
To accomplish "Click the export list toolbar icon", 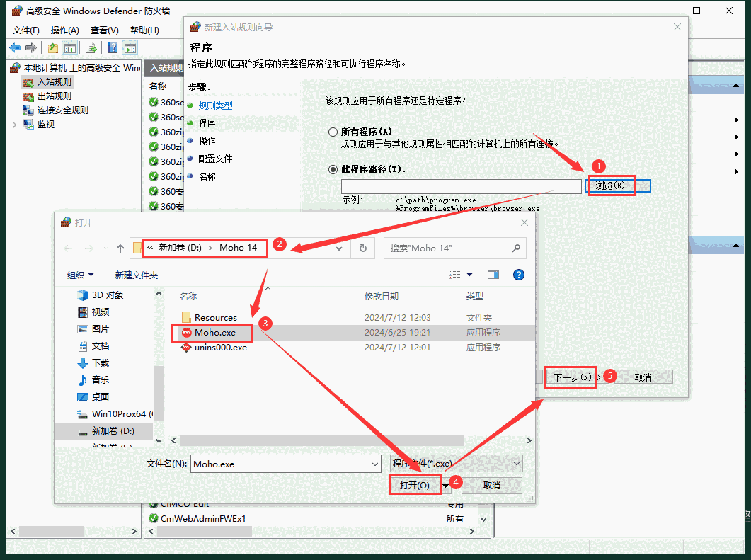I will pos(91,47).
